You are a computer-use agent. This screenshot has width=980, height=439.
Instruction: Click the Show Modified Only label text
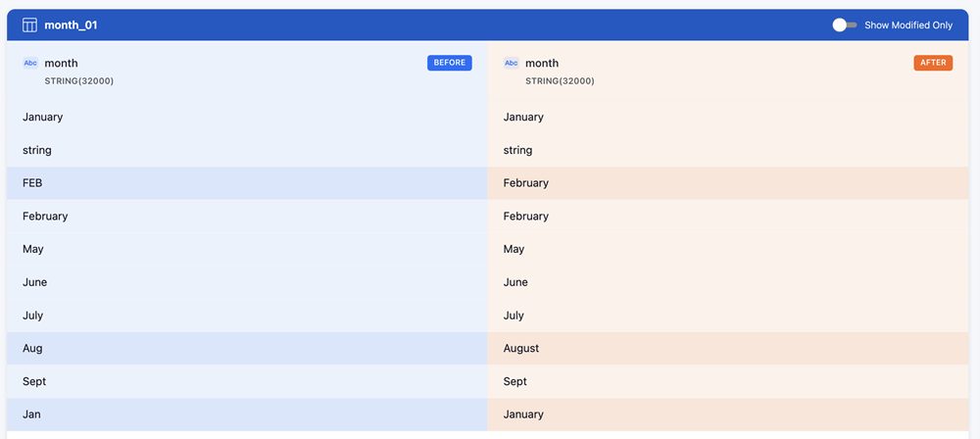tap(907, 24)
